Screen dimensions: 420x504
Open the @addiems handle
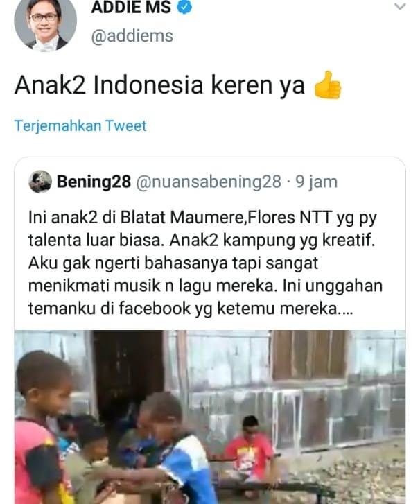[132, 35]
